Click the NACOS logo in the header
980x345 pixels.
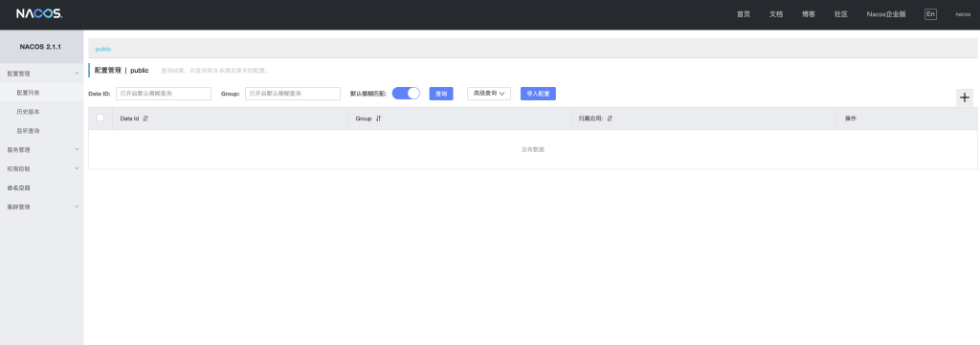pyautogui.click(x=38, y=13)
